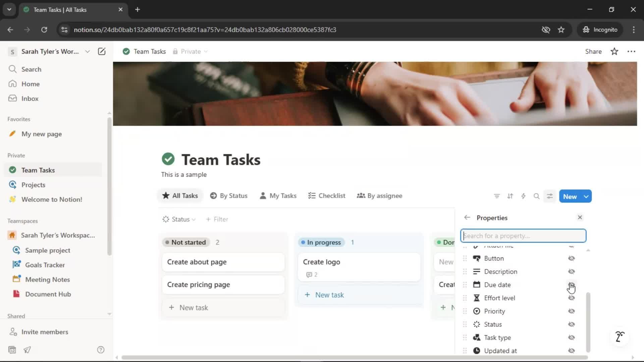The height and width of the screenshot is (362, 644).
Task: Open the Create logo card
Action: (x=359, y=267)
